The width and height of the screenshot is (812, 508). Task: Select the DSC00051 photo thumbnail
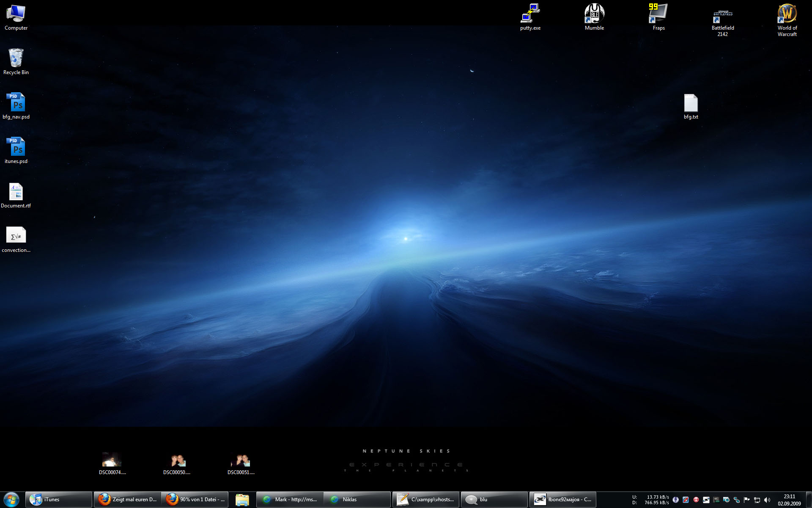click(x=241, y=460)
